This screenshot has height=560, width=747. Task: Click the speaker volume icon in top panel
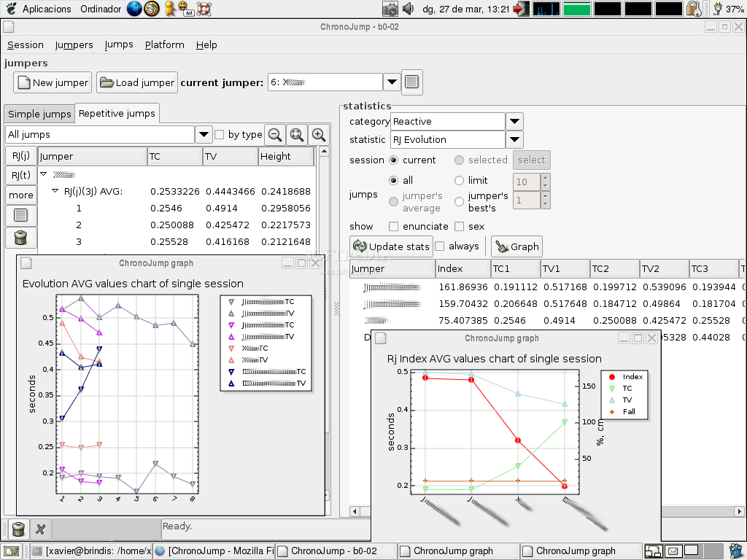[x=408, y=9]
